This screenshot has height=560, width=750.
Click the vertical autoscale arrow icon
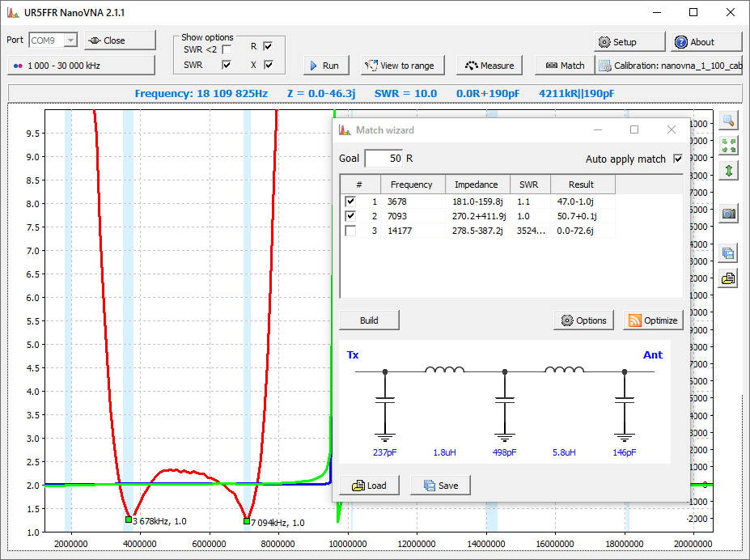[x=728, y=171]
